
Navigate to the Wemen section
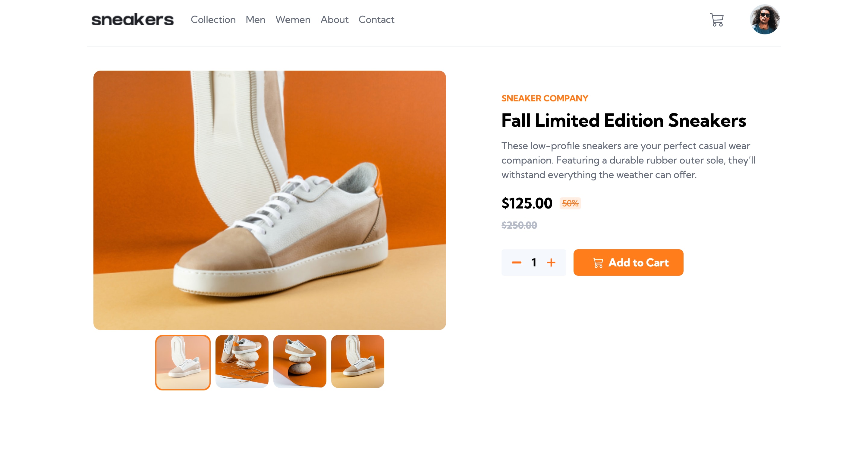[x=293, y=20]
